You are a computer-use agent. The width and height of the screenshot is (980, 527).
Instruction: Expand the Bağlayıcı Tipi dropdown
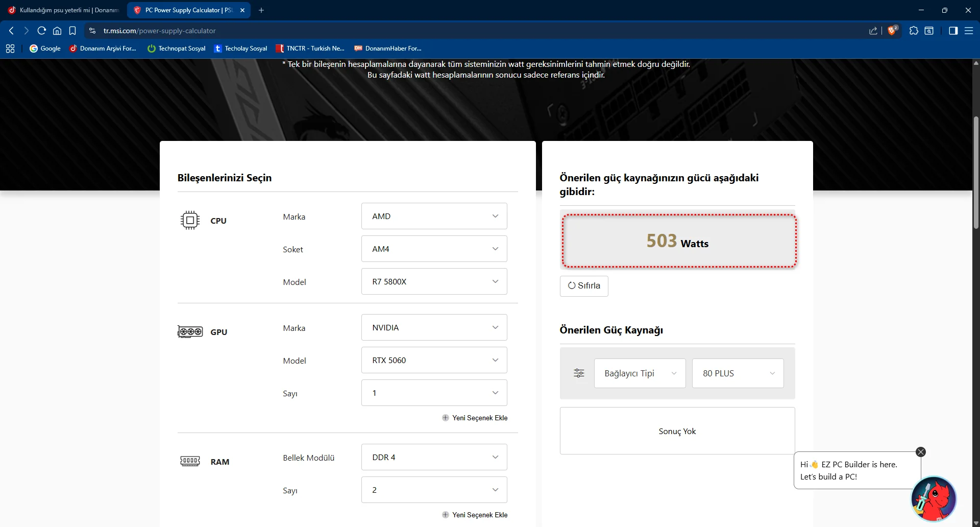pyautogui.click(x=640, y=373)
